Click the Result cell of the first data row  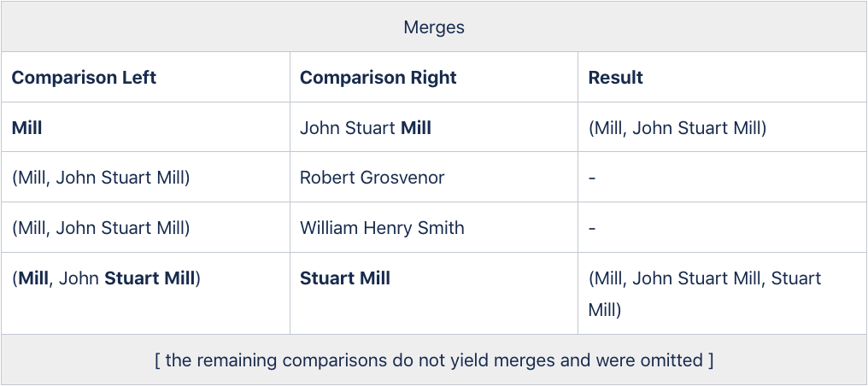(677, 128)
